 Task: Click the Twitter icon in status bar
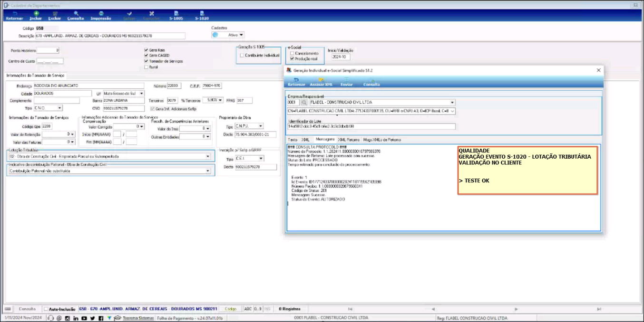92,318
